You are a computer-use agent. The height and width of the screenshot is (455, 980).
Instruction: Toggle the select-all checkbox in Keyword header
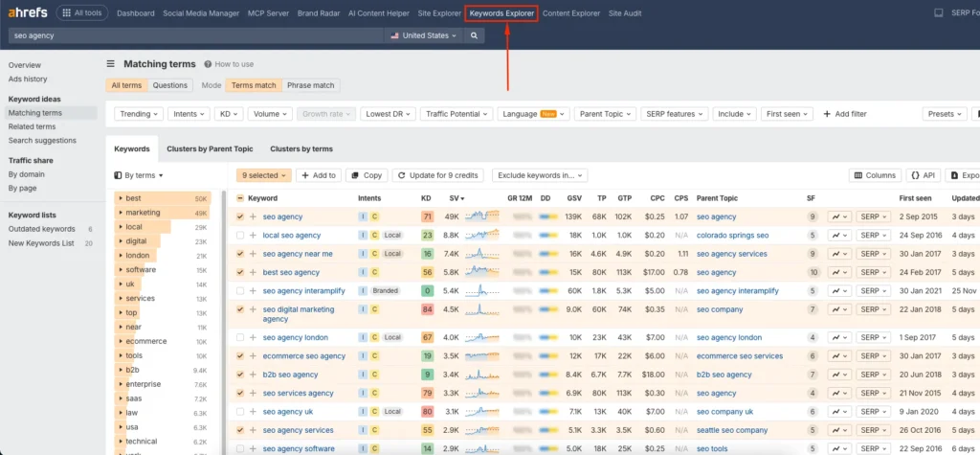(x=240, y=198)
